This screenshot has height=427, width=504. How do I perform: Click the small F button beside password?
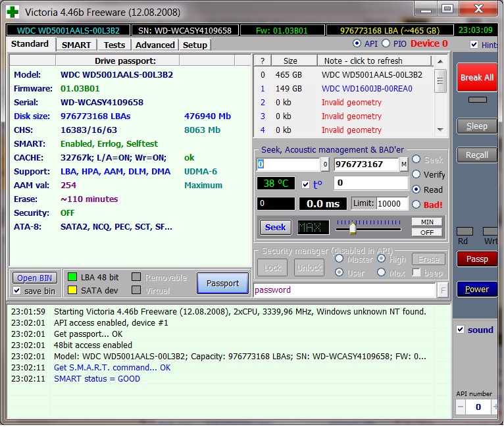443,291
